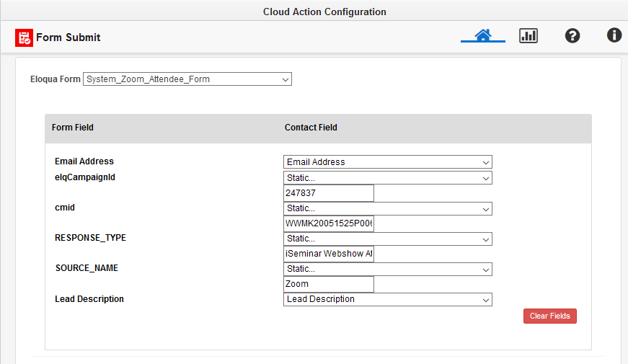Click the Form Submit app icon

[24, 37]
